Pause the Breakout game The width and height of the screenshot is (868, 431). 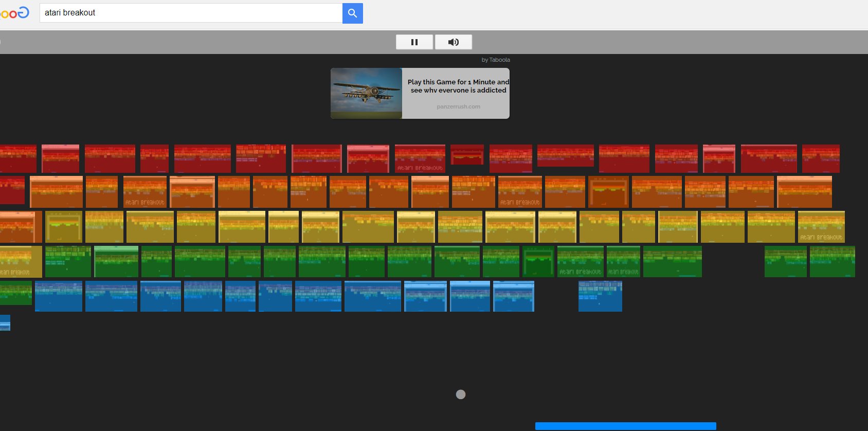(x=414, y=42)
